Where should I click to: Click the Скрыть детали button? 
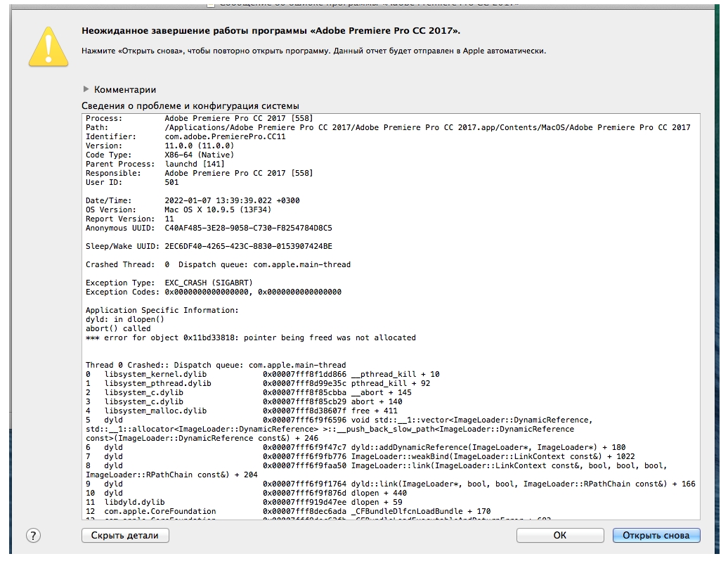click(x=125, y=536)
